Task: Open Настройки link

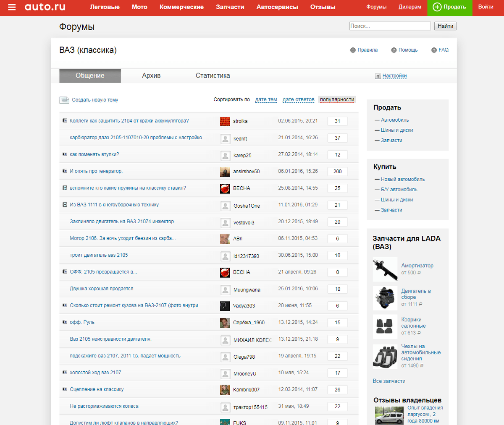Action: 394,76
